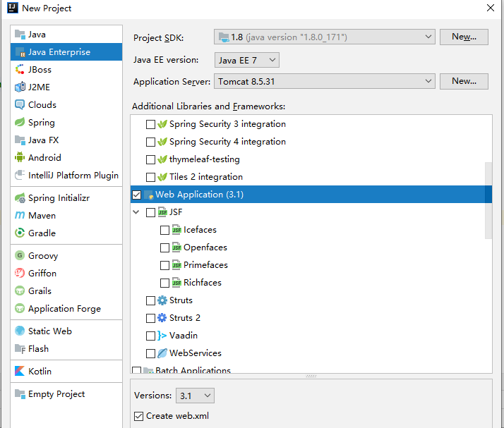
Task: Check the Primefaces checkbox
Action: 164,266
